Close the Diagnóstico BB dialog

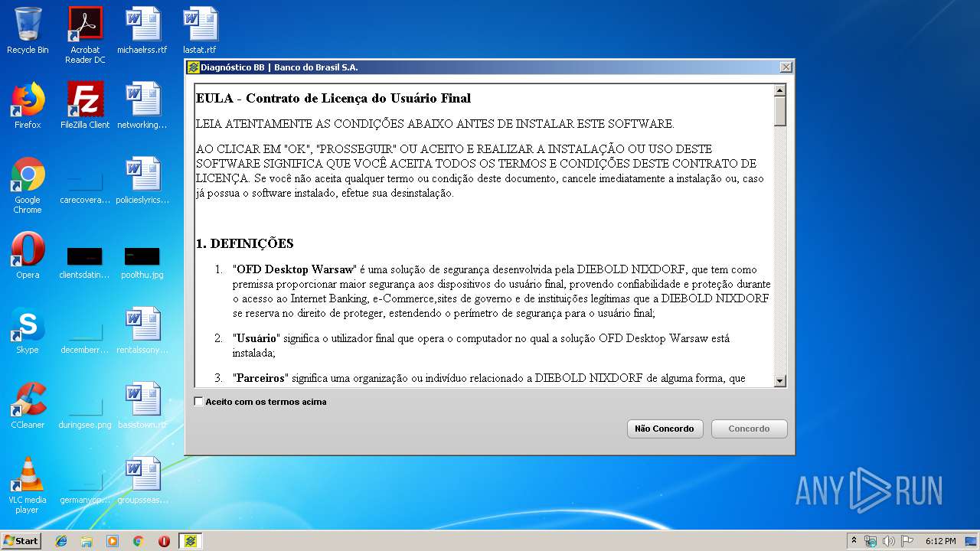point(786,67)
